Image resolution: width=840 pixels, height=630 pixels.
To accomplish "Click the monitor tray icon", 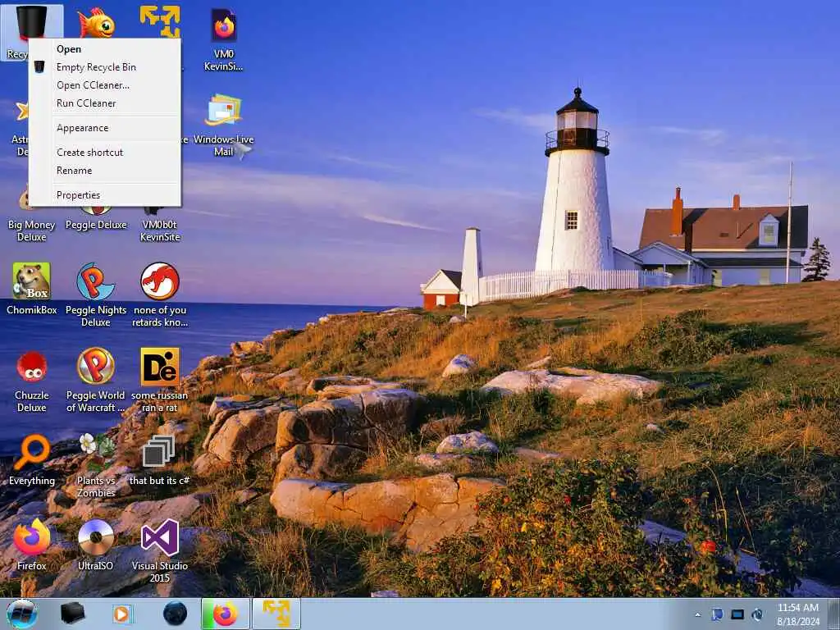I will 737,614.
